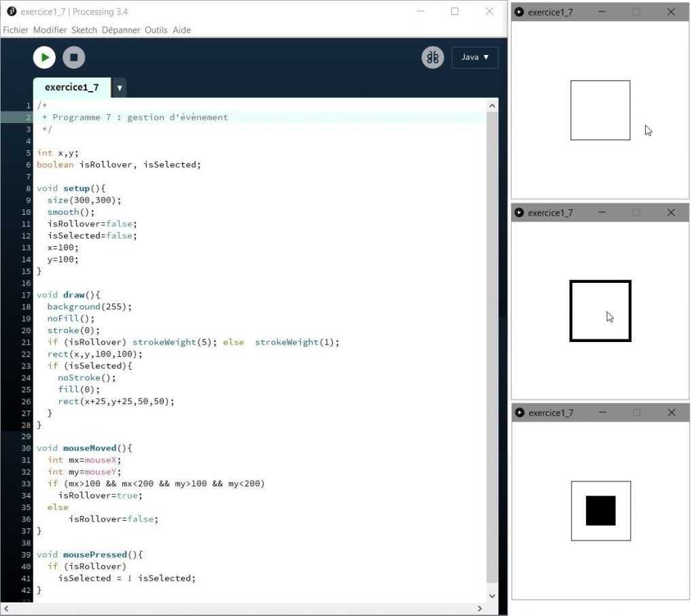Click the Processing logo in the title bar
Viewport: 696px width, 616px height.
tap(11, 12)
